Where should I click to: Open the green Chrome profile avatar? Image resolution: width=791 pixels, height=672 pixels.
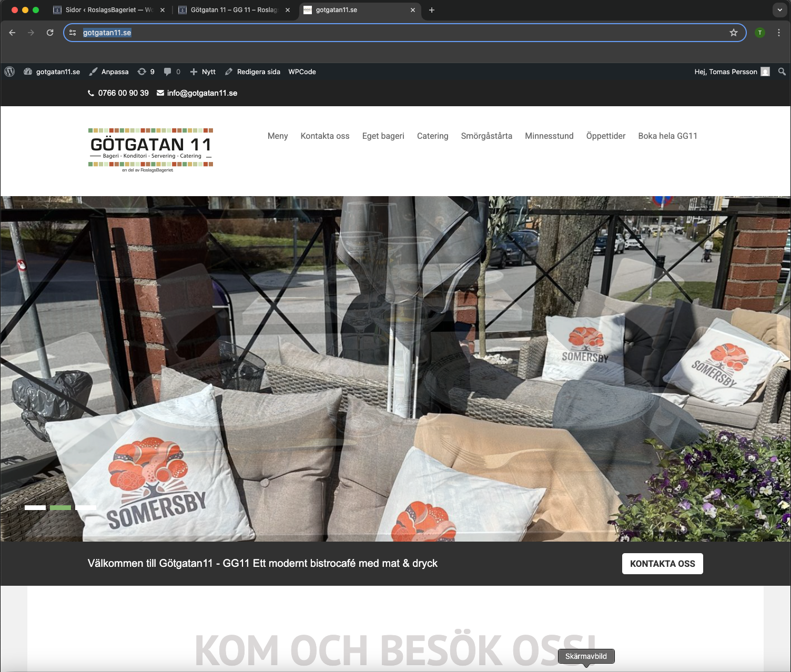(760, 33)
